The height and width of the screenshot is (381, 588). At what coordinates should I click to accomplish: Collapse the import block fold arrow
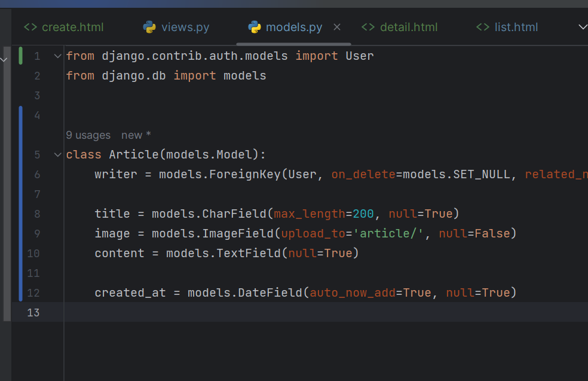coord(57,56)
